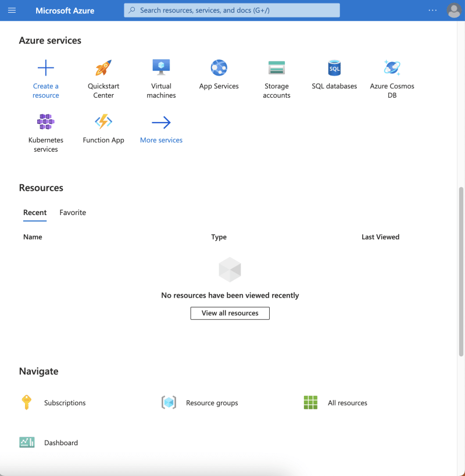Click the Azure Cosmos DB label
The image size is (465, 476).
[392, 91]
